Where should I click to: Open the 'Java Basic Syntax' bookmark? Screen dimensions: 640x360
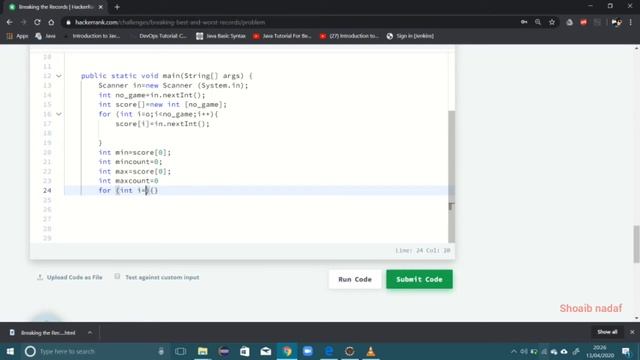[x=221, y=36]
